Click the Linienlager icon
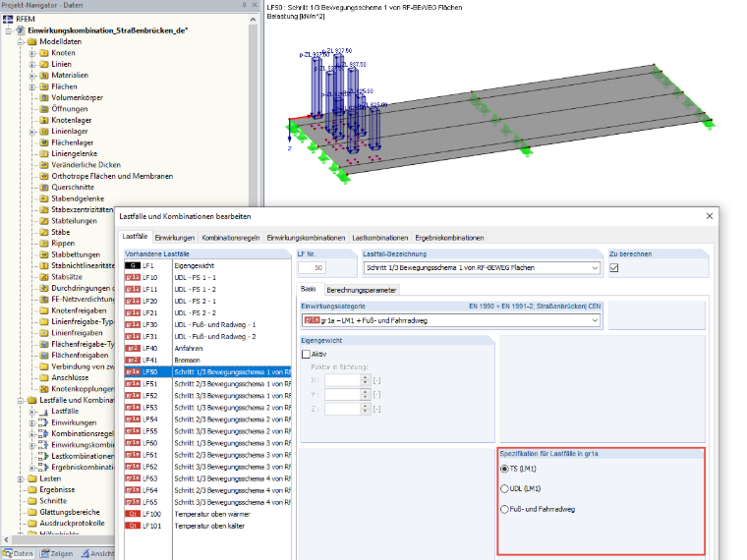747x560 pixels. pos(44,131)
